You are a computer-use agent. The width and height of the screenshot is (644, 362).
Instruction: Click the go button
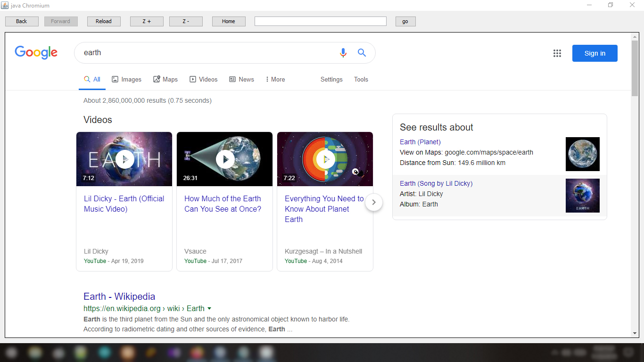pos(405,21)
